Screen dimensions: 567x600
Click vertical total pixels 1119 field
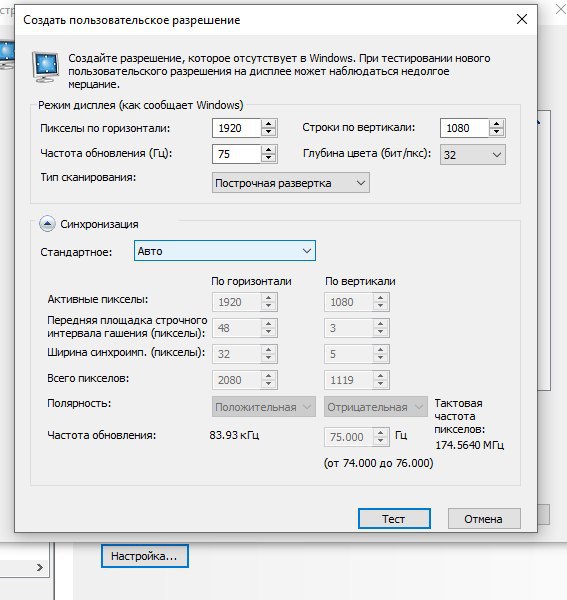(349, 380)
